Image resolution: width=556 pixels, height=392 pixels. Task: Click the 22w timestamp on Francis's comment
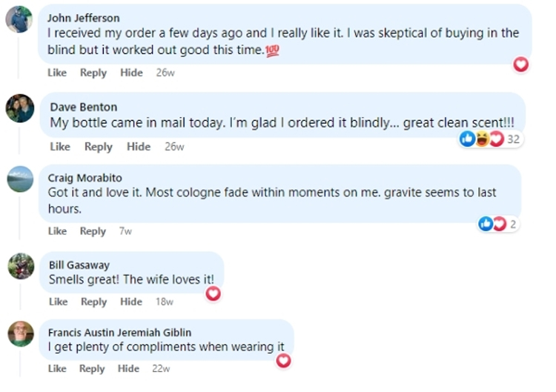point(161,368)
